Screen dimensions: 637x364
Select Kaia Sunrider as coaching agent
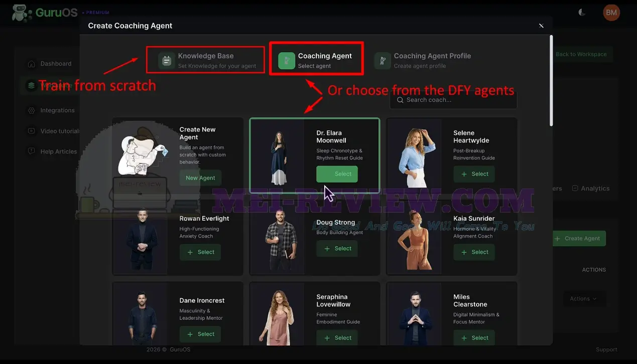click(x=474, y=252)
